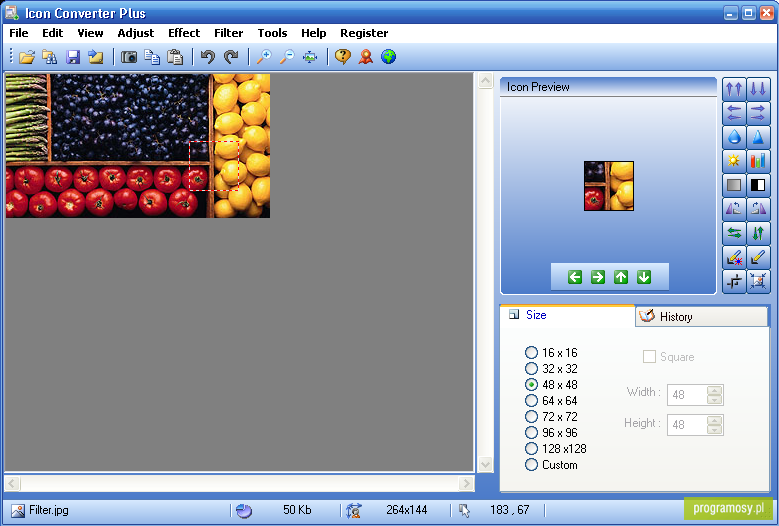Click the fit image to window icon
Screen dimensions: 779x526
click(310, 57)
